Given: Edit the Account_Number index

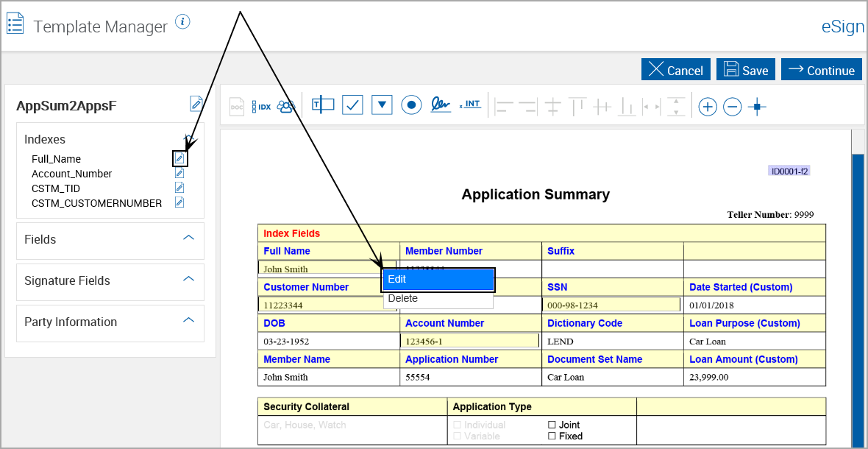Looking at the screenshot, I should click(179, 173).
